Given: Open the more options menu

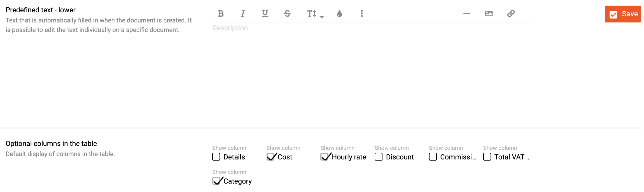Looking at the screenshot, I should pos(362,13).
